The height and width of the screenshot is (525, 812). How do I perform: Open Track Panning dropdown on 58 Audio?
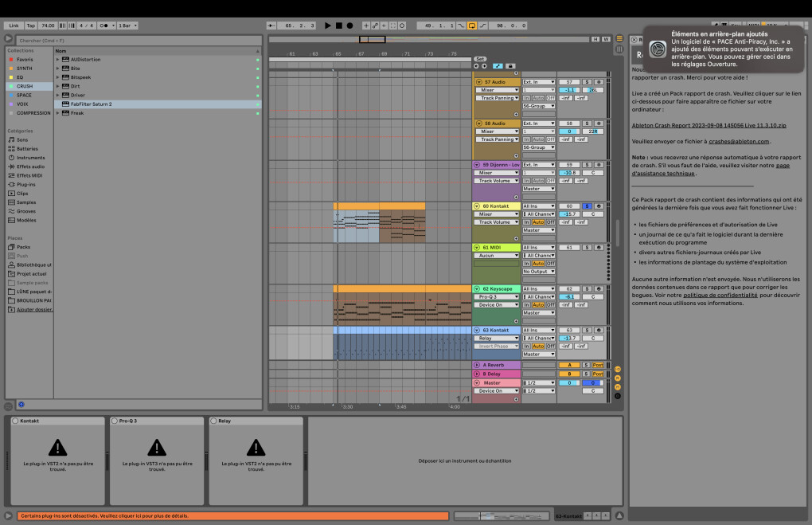point(497,139)
